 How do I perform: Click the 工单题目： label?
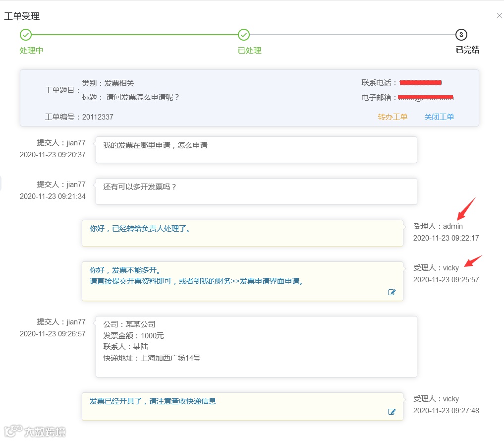tap(62, 90)
